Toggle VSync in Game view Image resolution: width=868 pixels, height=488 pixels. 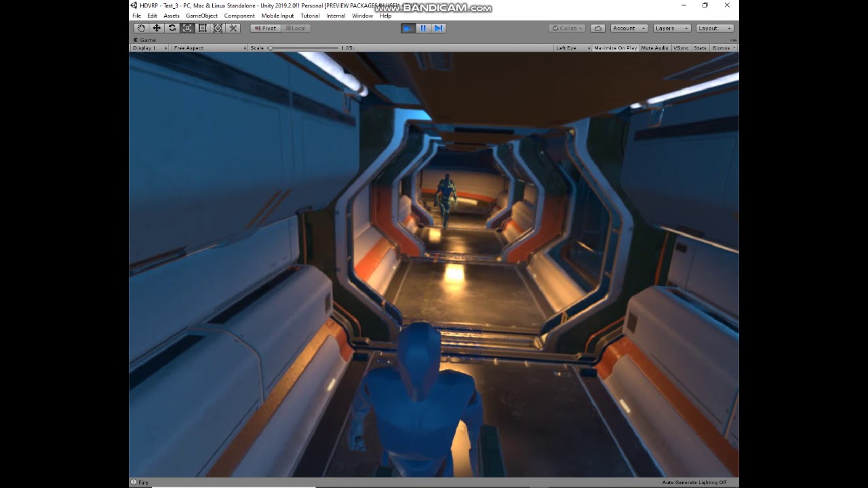click(x=681, y=48)
